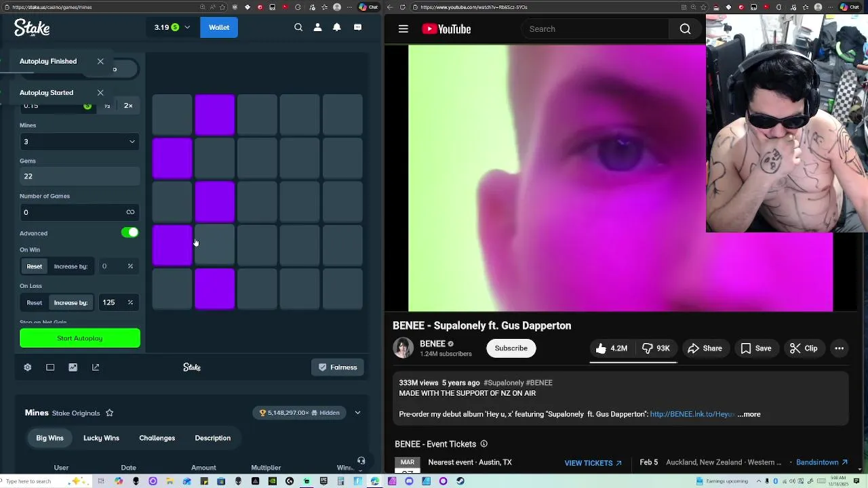Screen dimensions: 868x488
Task: Open more actions ellipsis on YouTube video
Action: [839, 348]
